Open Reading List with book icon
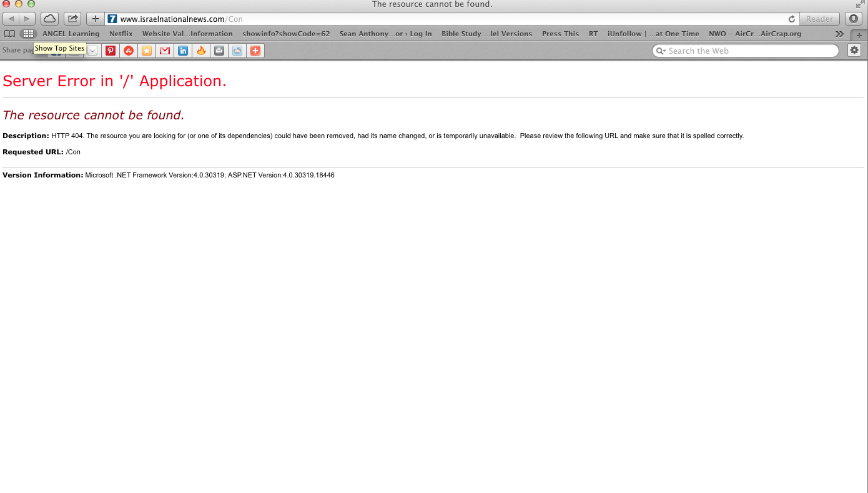Image resolution: width=868 pixels, height=493 pixels. [x=9, y=34]
